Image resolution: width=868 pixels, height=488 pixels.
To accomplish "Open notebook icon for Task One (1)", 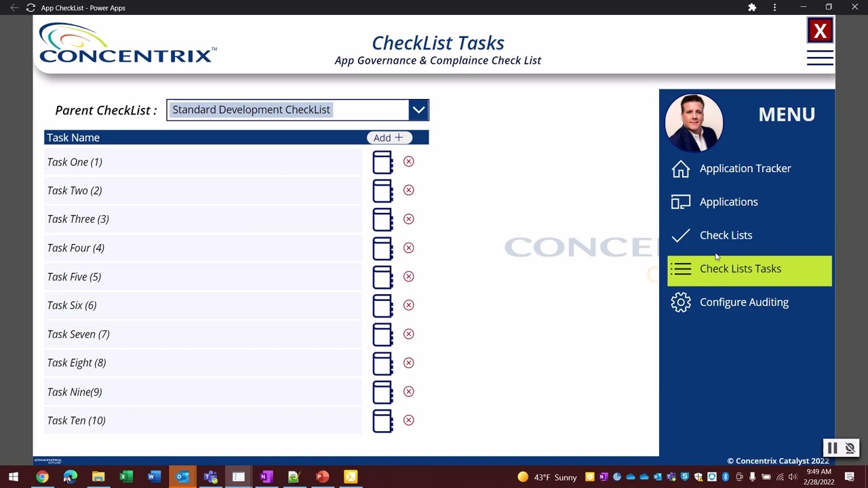I will pos(382,163).
